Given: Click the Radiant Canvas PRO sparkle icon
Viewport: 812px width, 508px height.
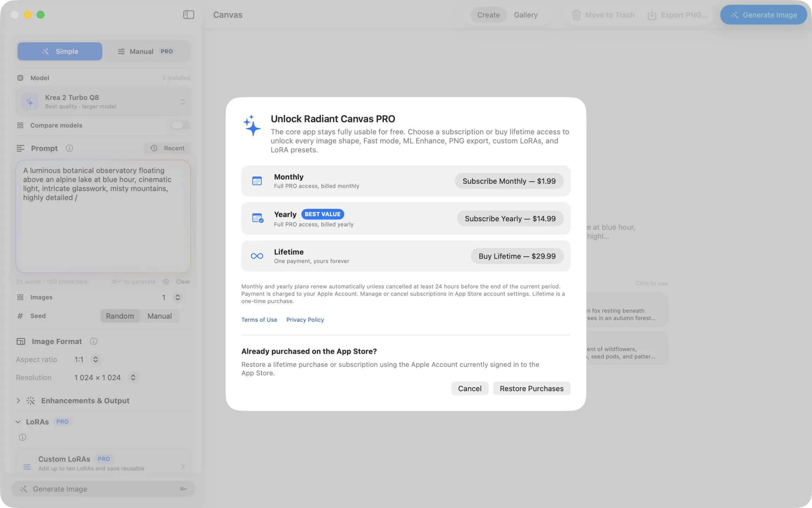Looking at the screenshot, I should tap(252, 125).
